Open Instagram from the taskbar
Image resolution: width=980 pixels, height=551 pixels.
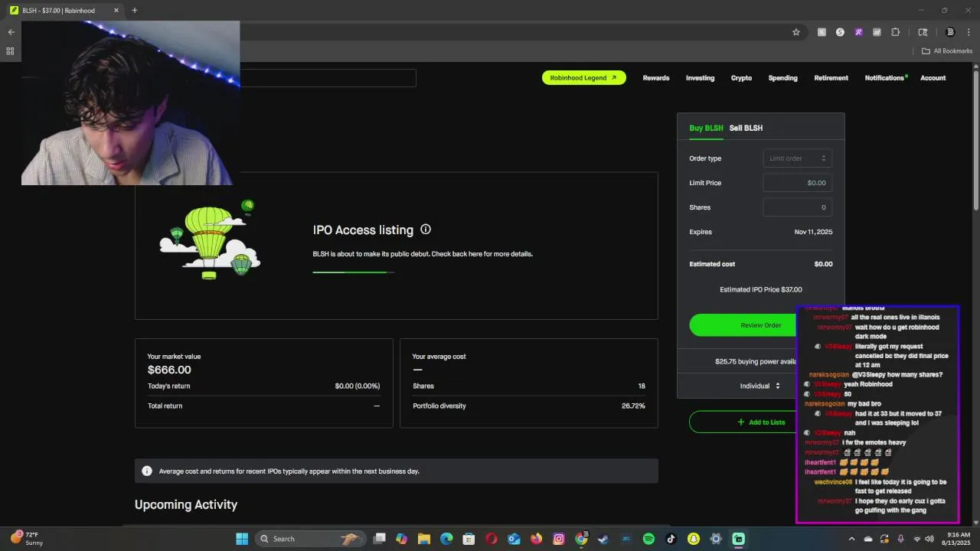point(559,539)
